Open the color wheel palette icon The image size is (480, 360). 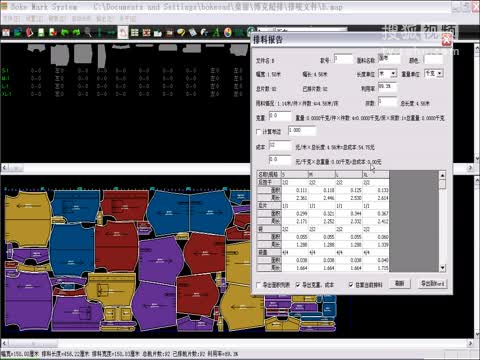(x=228, y=32)
